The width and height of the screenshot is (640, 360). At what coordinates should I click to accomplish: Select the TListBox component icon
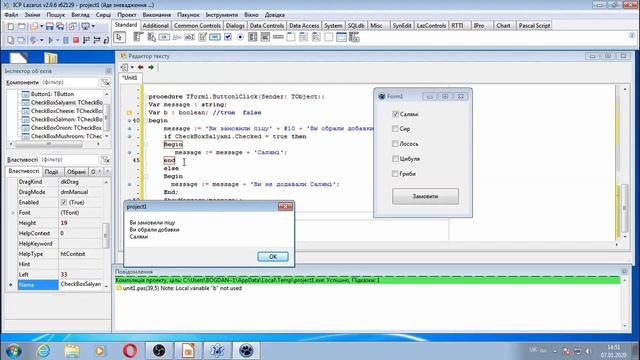253,37
